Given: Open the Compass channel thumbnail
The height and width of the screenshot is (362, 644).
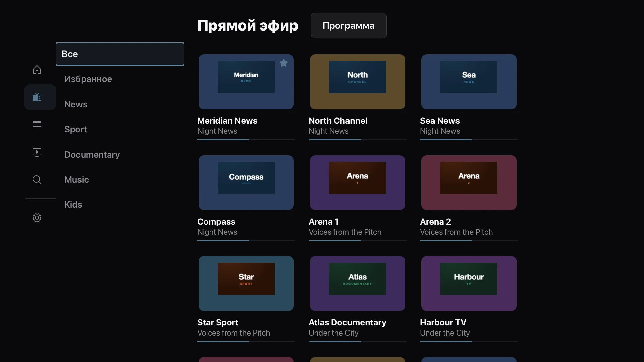Looking at the screenshot, I should (x=246, y=183).
